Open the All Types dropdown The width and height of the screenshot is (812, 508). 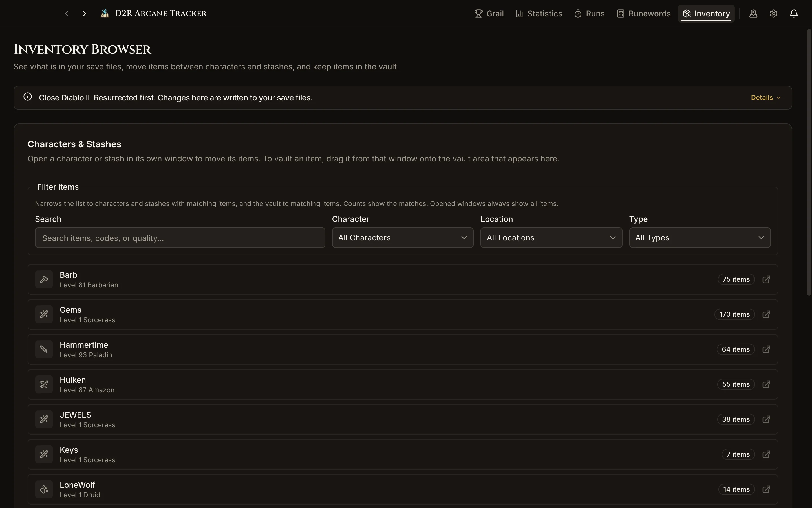[700, 238]
